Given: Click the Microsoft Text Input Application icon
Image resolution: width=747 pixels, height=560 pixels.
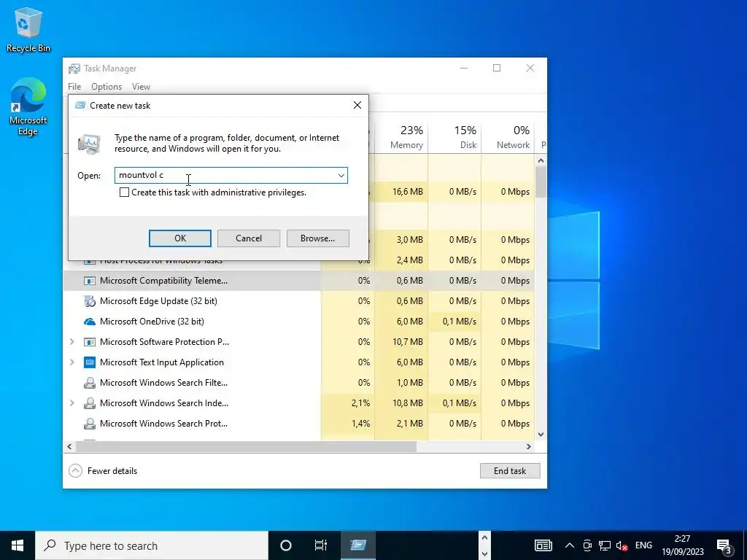Looking at the screenshot, I should 90,362.
